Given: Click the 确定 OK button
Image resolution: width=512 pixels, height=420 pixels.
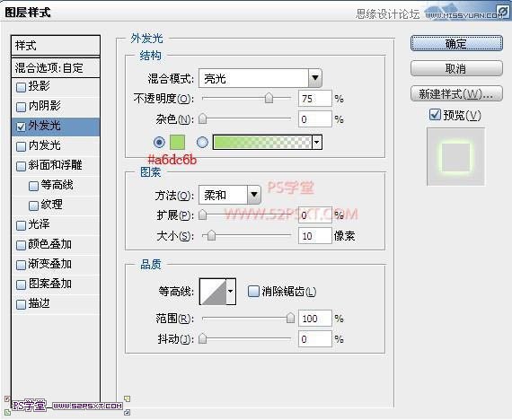Looking at the screenshot, I should (x=456, y=43).
